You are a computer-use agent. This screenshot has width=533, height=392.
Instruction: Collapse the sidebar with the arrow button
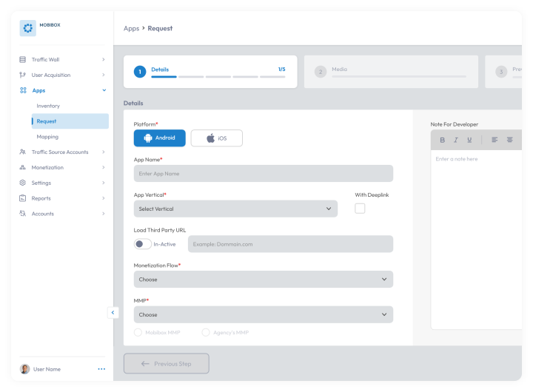pos(113,313)
